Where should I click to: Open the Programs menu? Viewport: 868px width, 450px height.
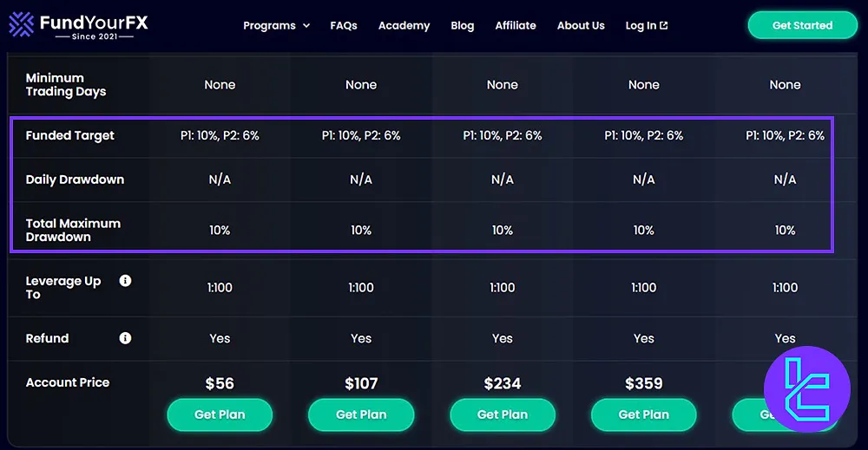point(276,25)
